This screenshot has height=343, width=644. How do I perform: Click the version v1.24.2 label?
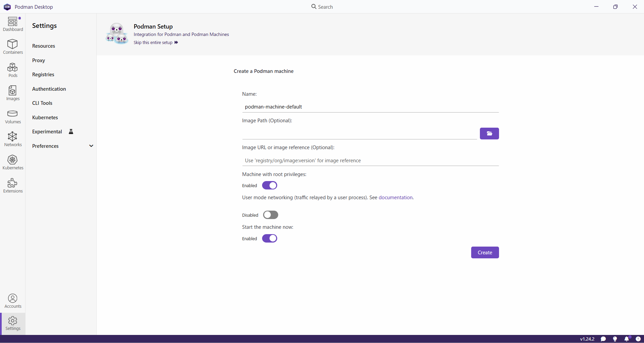coord(587,339)
